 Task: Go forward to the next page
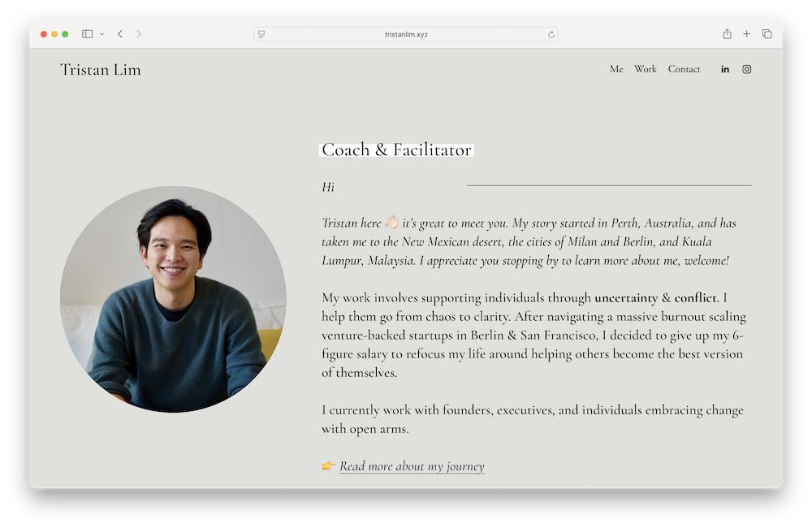[139, 34]
